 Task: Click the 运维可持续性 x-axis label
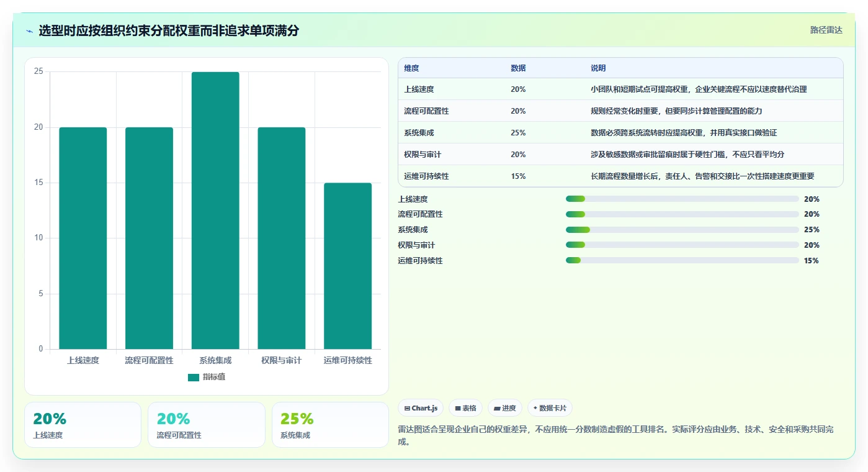point(347,360)
